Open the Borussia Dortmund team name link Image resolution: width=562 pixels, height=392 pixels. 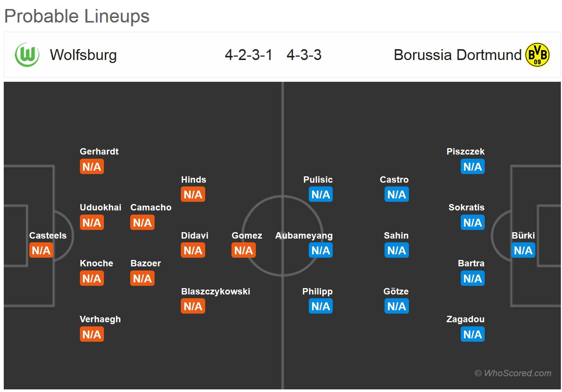tap(458, 55)
